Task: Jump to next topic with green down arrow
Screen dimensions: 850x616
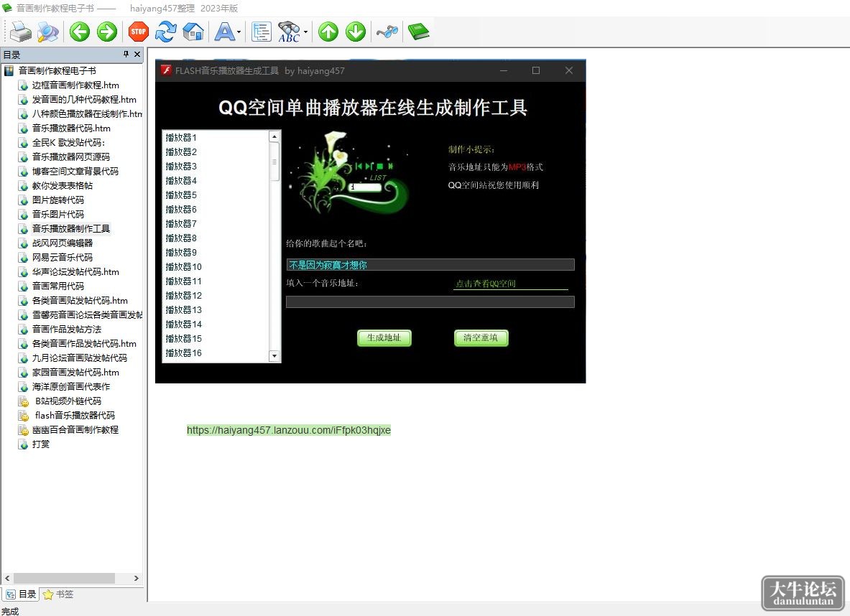Action: point(356,32)
